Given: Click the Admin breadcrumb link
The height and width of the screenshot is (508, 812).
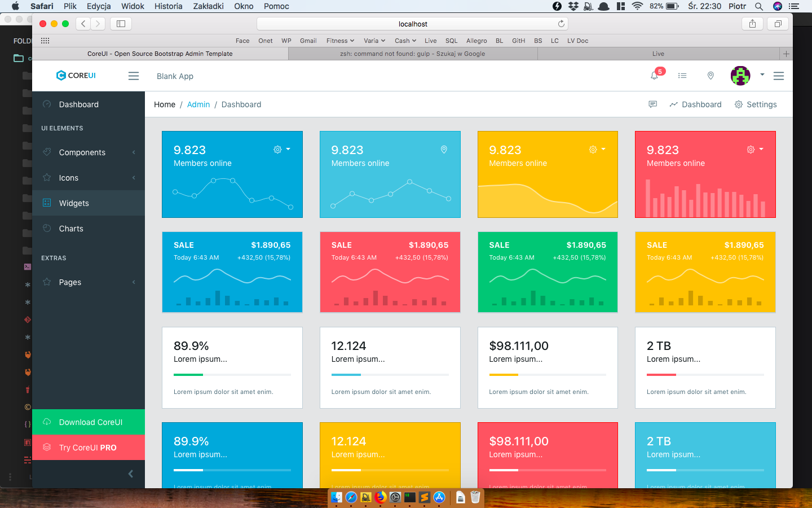Looking at the screenshot, I should 198,104.
